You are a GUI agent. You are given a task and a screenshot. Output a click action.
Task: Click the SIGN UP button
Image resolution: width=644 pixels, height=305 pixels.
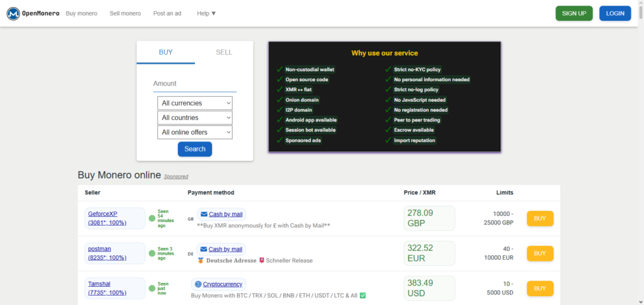click(574, 13)
